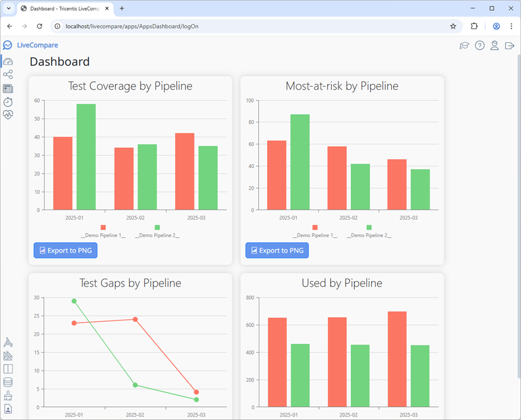This screenshot has height=420, width=521.
Task: Click the stopwatch timer icon in sidebar
Action: (x=8, y=101)
